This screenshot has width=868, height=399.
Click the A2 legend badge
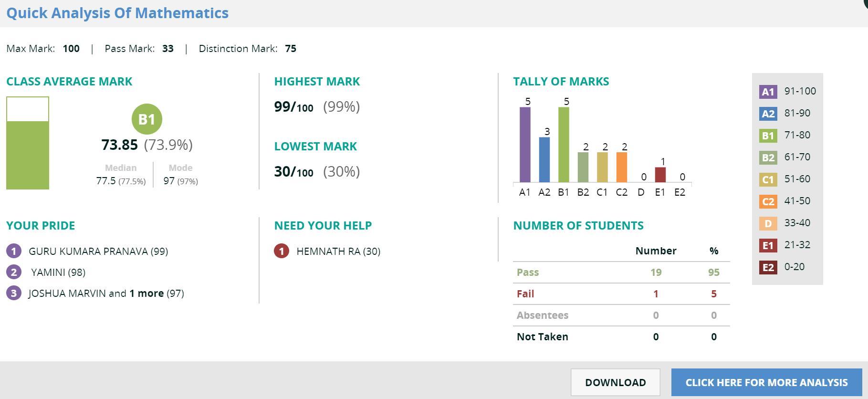[x=768, y=114]
